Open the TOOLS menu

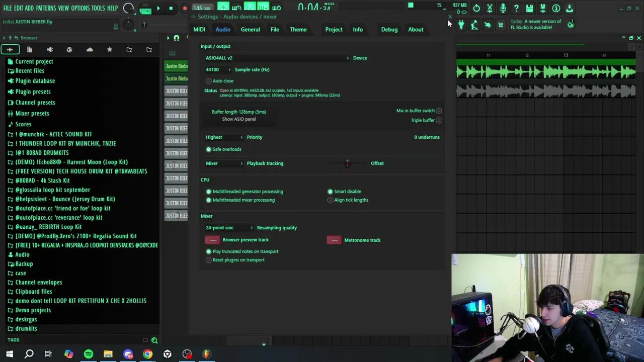coord(98,9)
